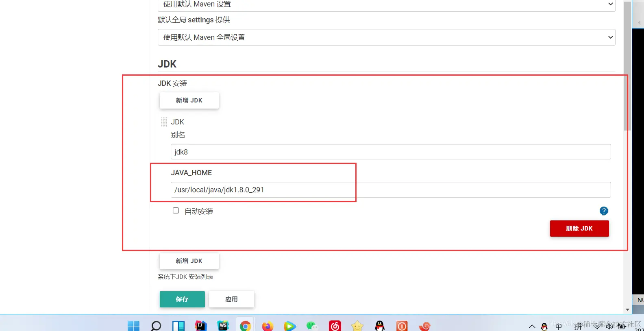Click the 系统下JDK 安装列表 text
The image size is (644, 331).
[x=185, y=277]
